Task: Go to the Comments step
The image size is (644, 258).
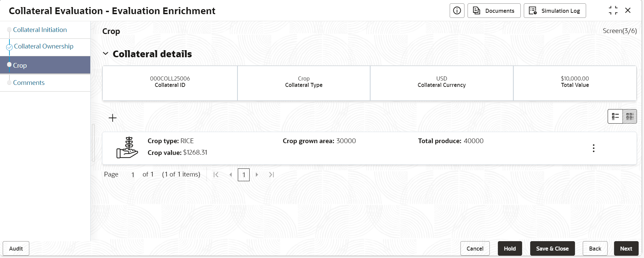Action: pos(29,83)
